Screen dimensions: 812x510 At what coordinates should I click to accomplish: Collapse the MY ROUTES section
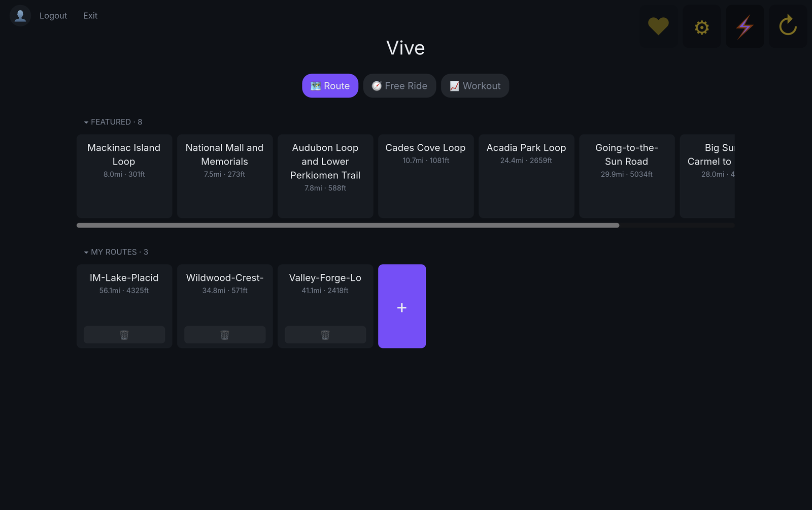[116, 252]
